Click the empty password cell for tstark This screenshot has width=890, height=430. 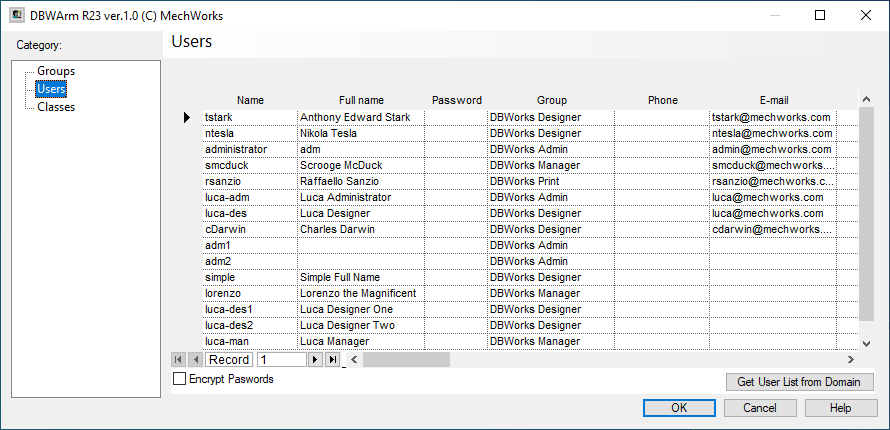[x=456, y=117]
